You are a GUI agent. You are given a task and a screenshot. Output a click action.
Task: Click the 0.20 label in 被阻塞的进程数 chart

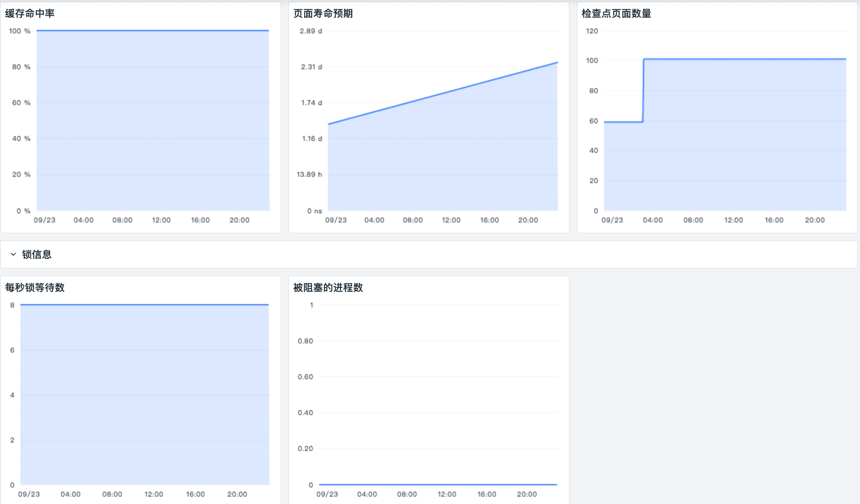305,448
